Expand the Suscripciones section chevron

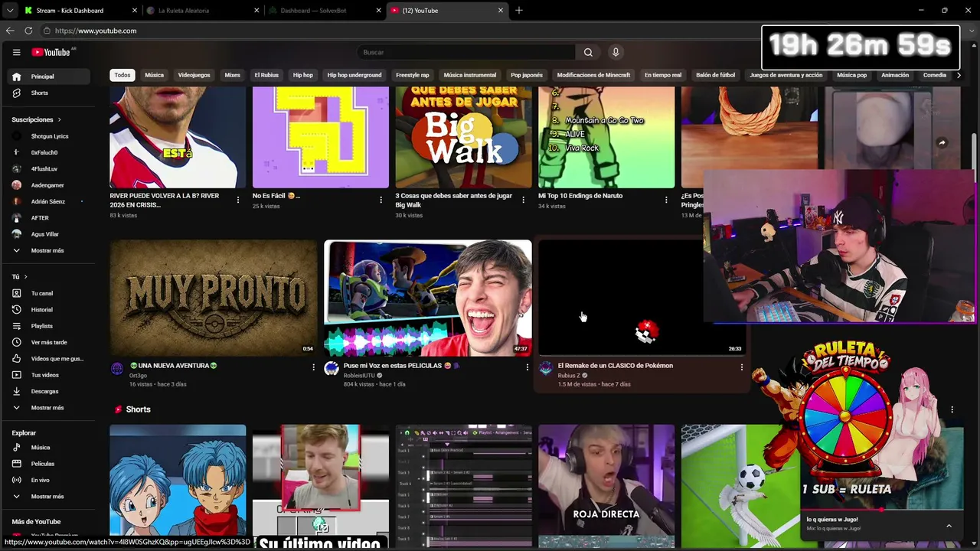(x=59, y=120)
